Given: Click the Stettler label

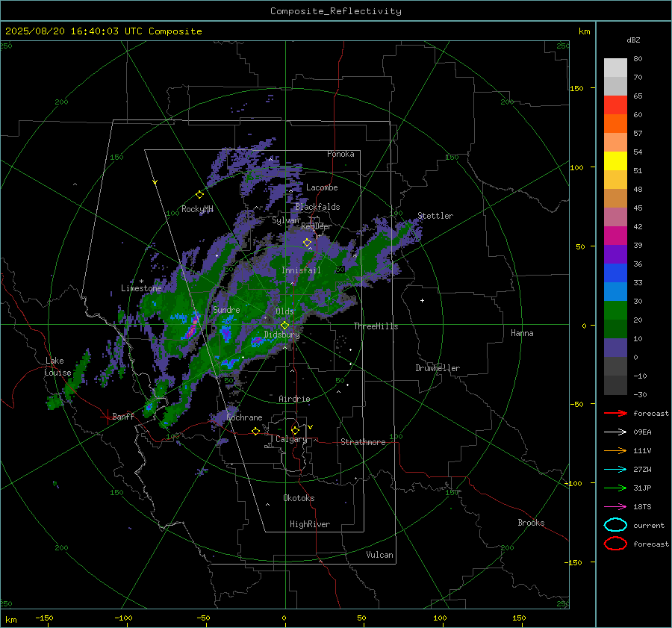Looking at the screenshot, I should (435, 216).
